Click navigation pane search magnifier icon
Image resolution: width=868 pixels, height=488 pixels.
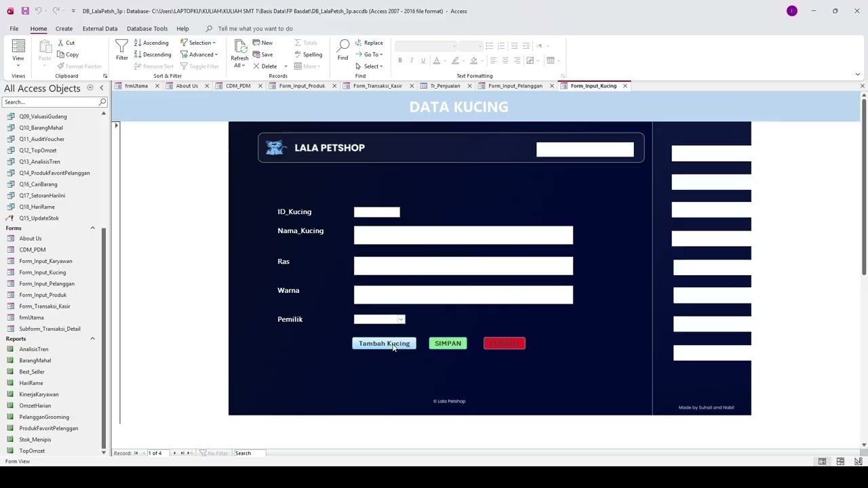pos(102,102)
